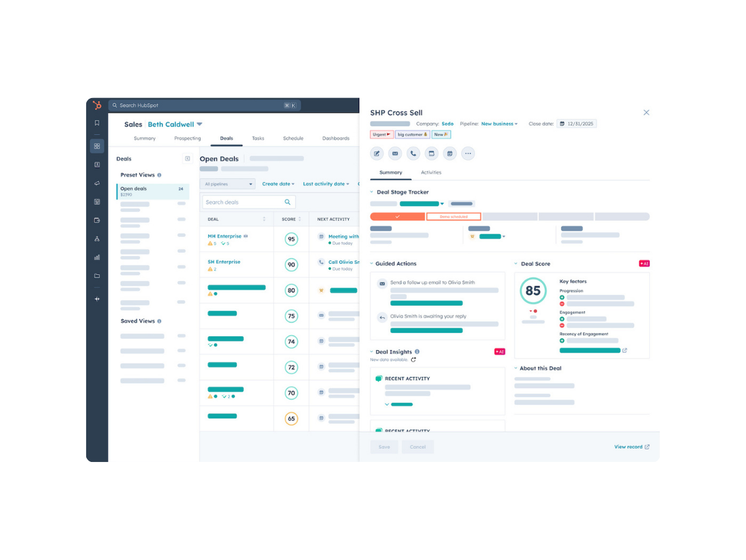The width and height of the screenshot is (746, 560).
Task: Create a note using the pencil icon
Action: tap(377, 153)
